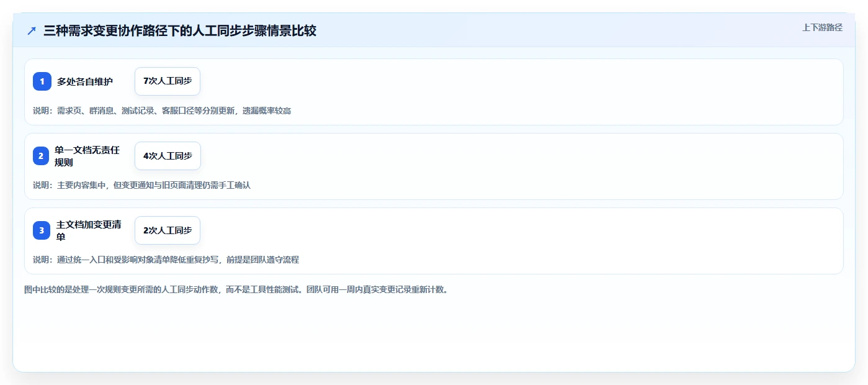Click the arrow icon beside the title
The height and width of the screenshot is (385, 868).
point(32,30)
